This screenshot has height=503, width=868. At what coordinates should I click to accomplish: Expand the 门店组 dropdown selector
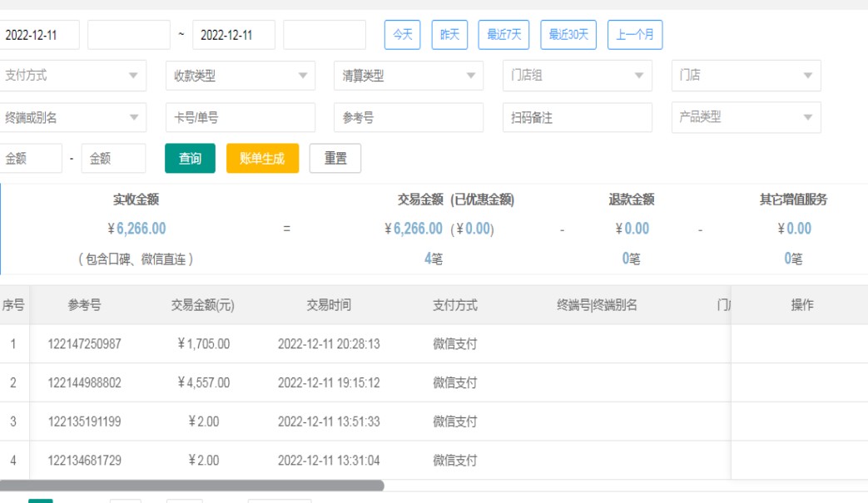pyautogui.click(x=577, y=76)
